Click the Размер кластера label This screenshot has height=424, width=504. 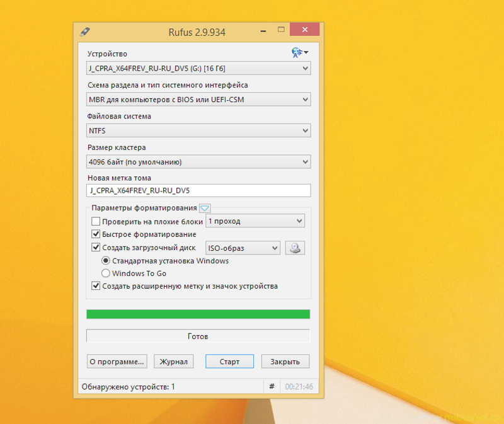point(117,147)
